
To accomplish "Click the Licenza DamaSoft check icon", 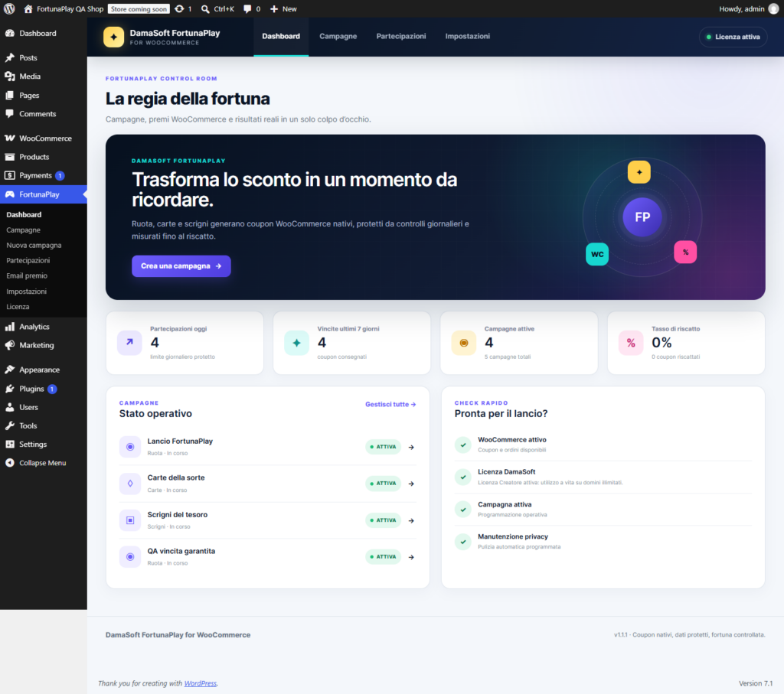I will pyautogui.click(x=463, y=477).
